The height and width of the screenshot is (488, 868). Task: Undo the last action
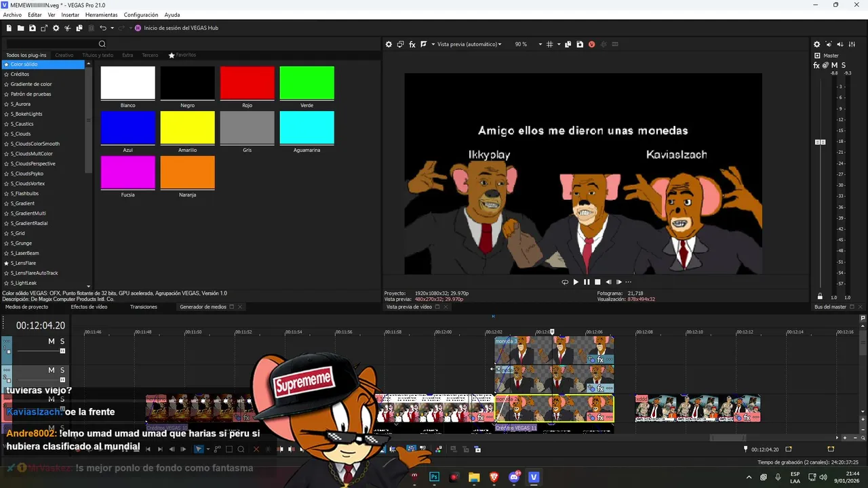103,28
